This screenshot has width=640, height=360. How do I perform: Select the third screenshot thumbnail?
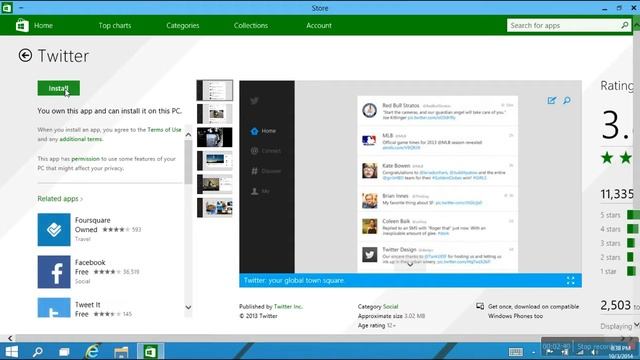(x=215, y=137)
